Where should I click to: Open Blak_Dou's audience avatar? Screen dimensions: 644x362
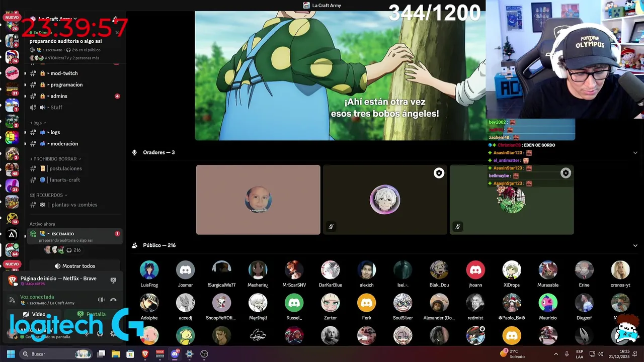[439, 270]
